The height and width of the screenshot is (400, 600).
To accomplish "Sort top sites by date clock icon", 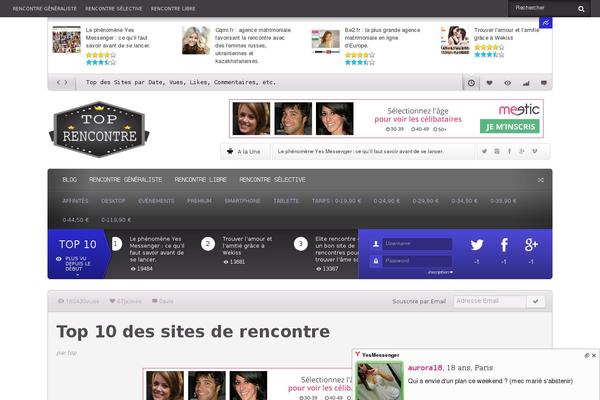I will click(471, 83).
